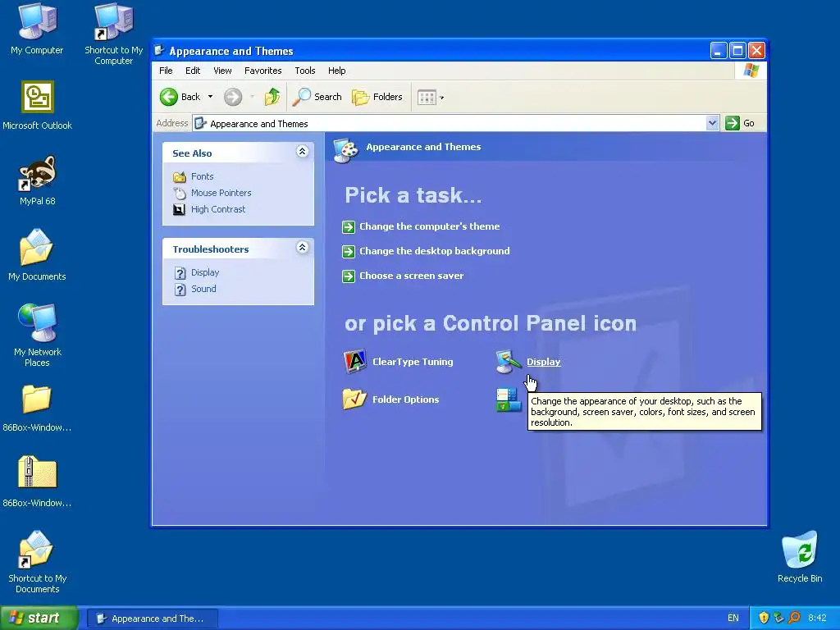Expand the Address bar dropdown
Viewport: 840px width, 630px height.
point(712,123)
